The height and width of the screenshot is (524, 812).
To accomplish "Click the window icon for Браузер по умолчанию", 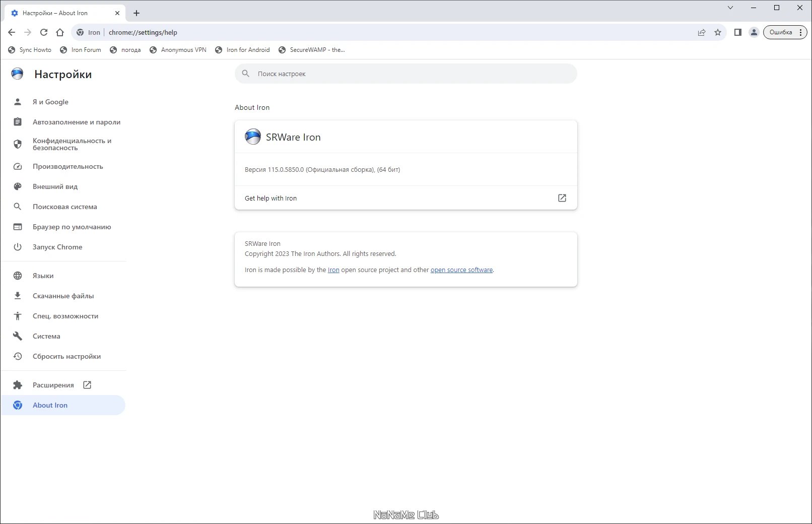I will click(x=18, y=227).
